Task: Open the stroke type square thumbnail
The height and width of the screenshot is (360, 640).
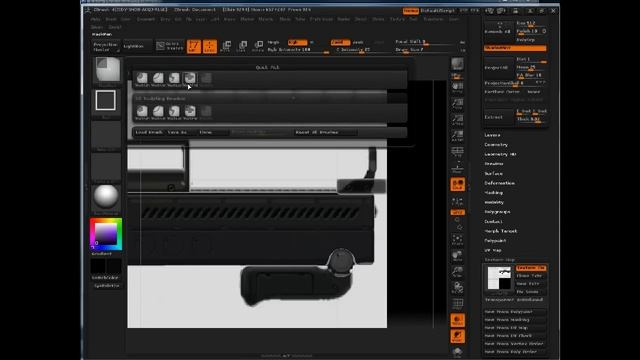Action: click(105, 100)
